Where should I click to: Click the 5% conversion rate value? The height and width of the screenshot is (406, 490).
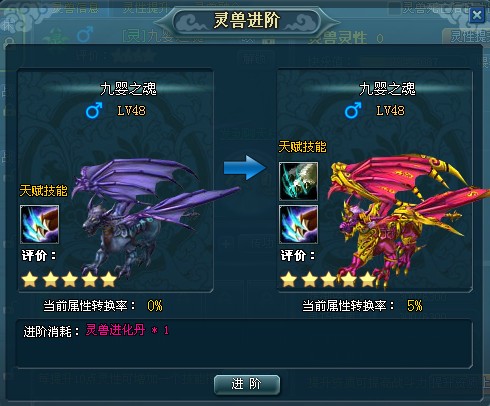(x=415, y=306)
